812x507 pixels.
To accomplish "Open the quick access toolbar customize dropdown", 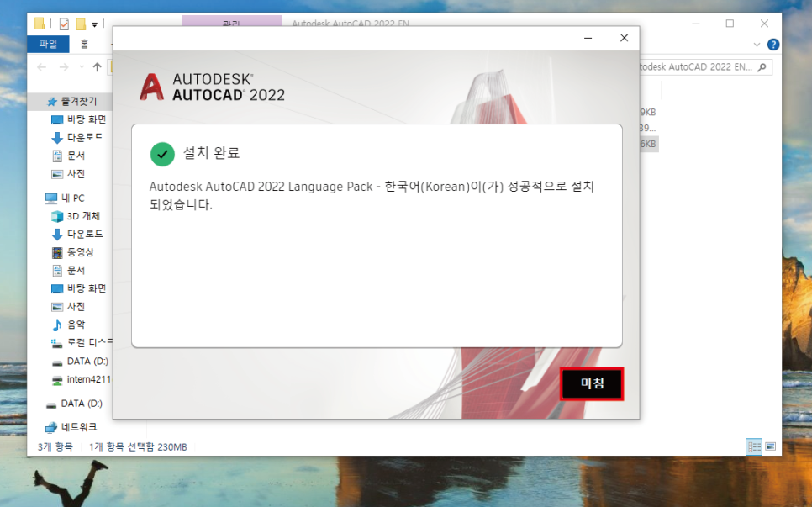I will point(94,24).
